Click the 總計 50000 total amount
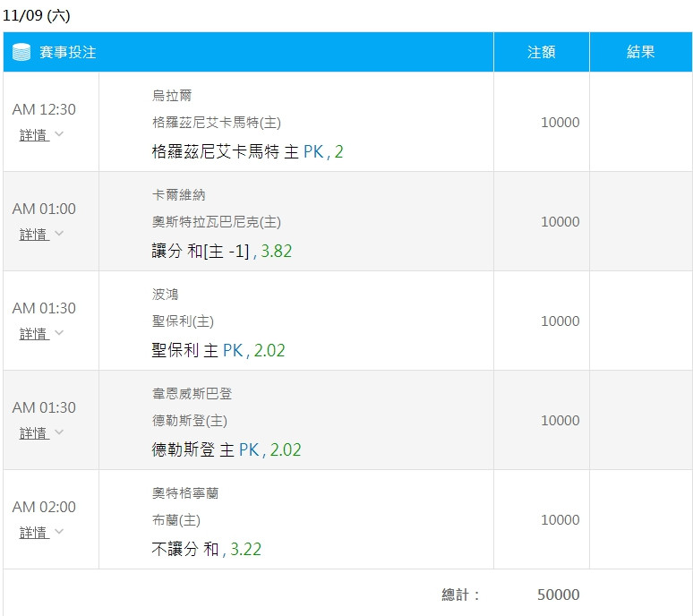693x616 pixels. (558, 595)
